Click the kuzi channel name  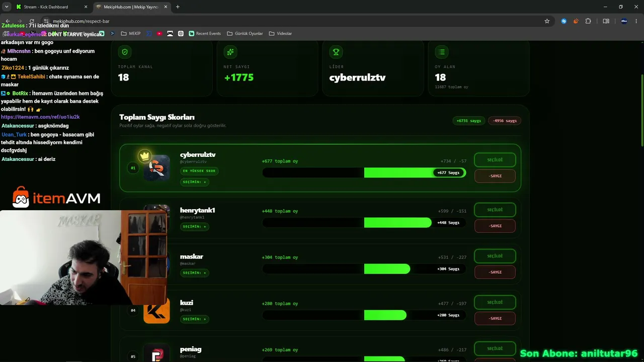[187, 303]
